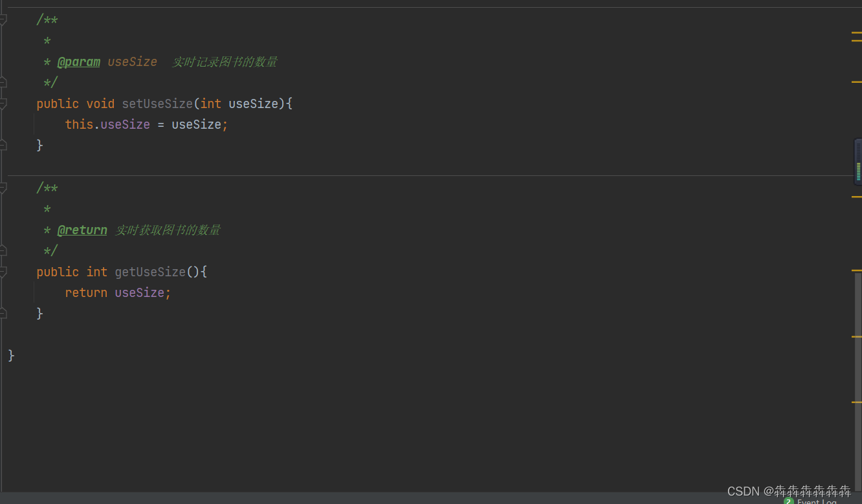Click the @param Javadoc tag
Viewport: 862px width, 504px height.
pos(79,62)
